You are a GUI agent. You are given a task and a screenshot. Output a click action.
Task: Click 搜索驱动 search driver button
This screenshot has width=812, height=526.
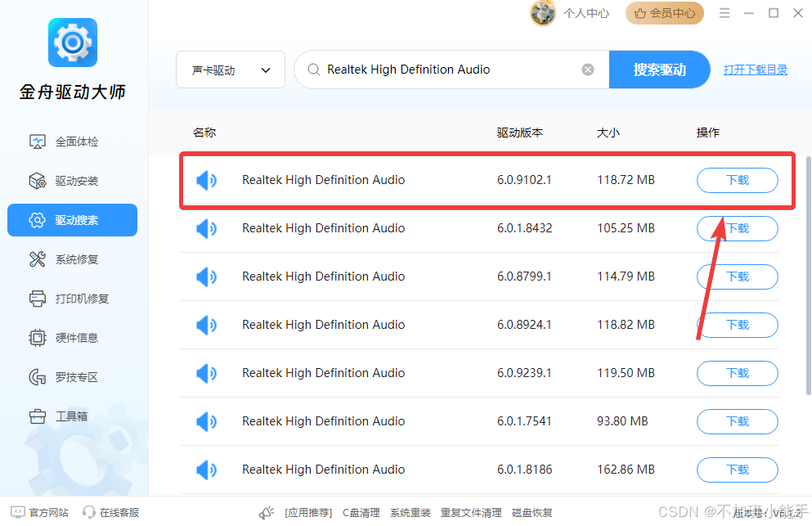pyautogui.click(x=659, y=70)
